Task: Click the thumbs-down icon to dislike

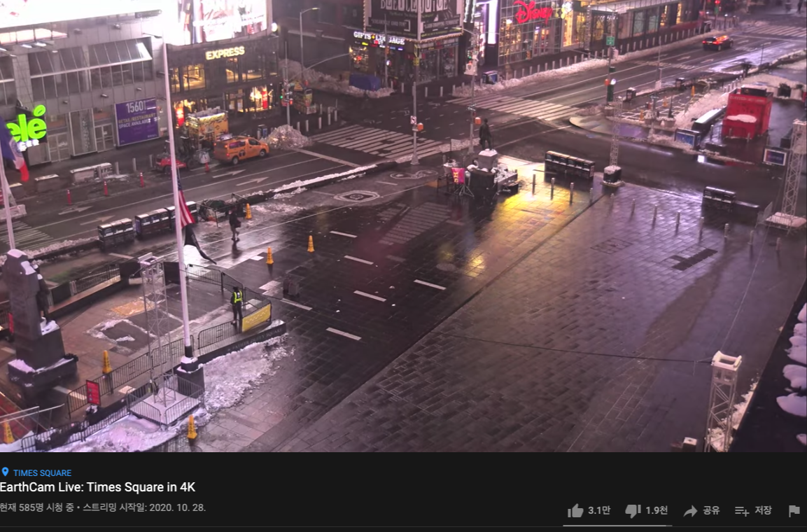Action: click(x=633, y=511)
